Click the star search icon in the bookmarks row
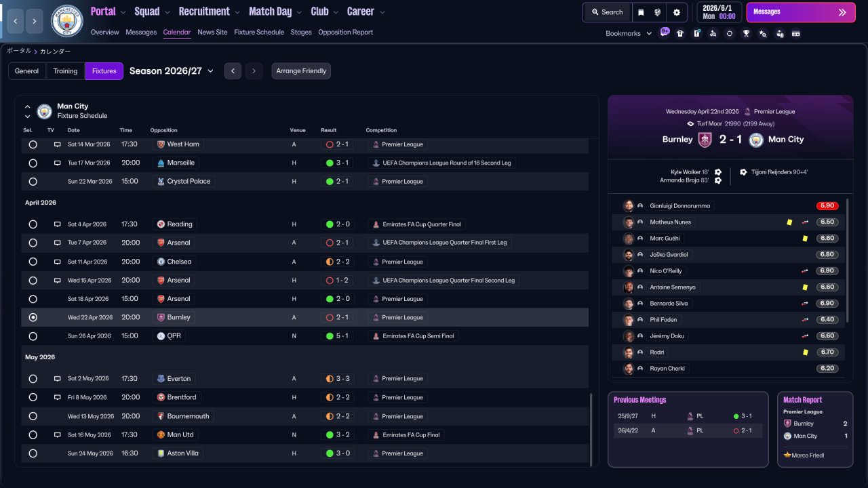 (x=763, y=33)
